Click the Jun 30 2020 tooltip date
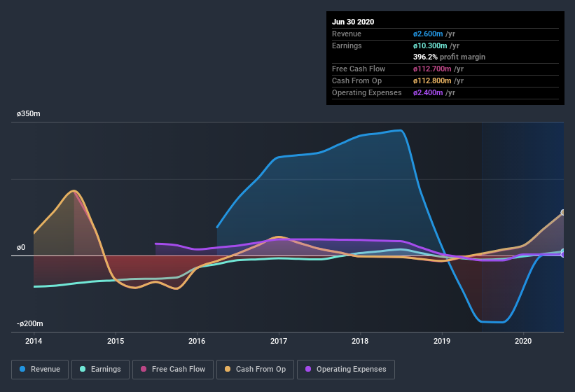Viewport: 575px width, 392px height. click(353, 22)
